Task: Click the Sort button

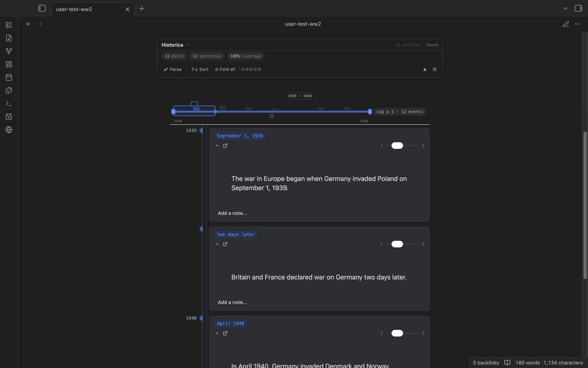Action: 200,69
